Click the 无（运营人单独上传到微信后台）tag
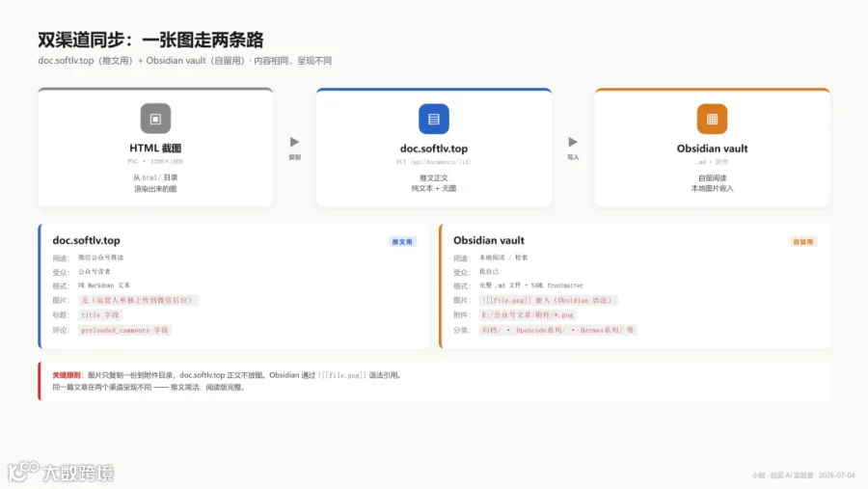The image size is (868, 489). [x=138, y=300]
